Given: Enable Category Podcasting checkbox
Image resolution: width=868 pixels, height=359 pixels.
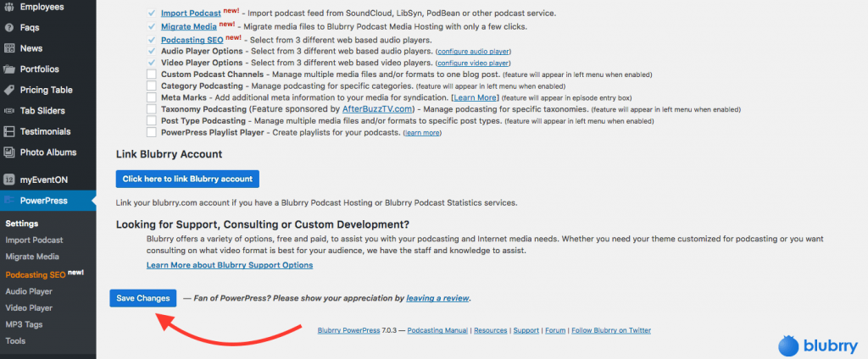Looking at the screenshot, I should 151,86.
